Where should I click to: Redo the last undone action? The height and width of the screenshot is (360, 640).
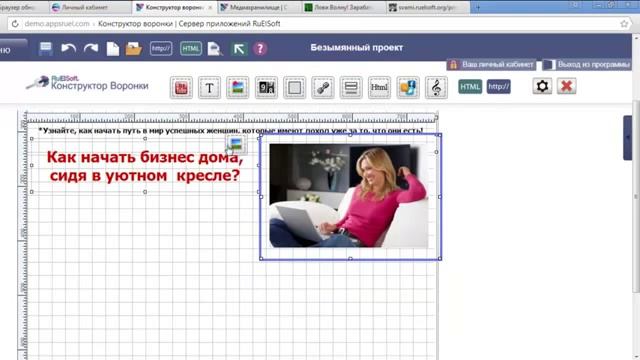coord(91,49)
